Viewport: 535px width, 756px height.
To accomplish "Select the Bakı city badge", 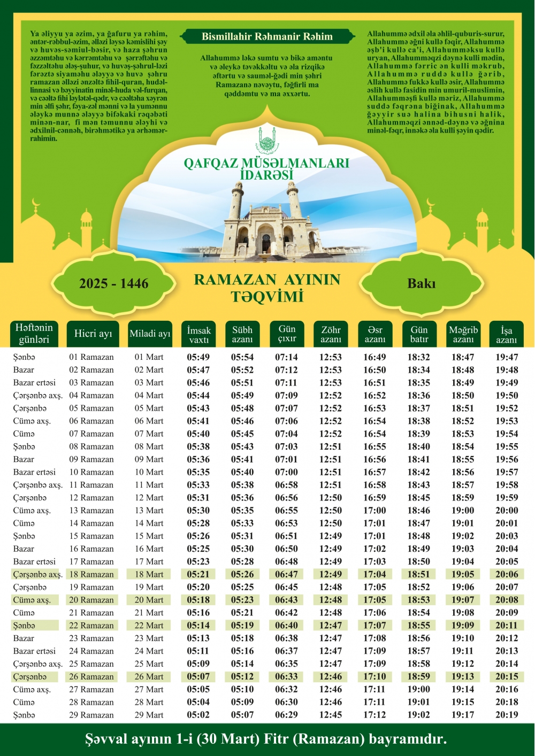I will [422, 284].
